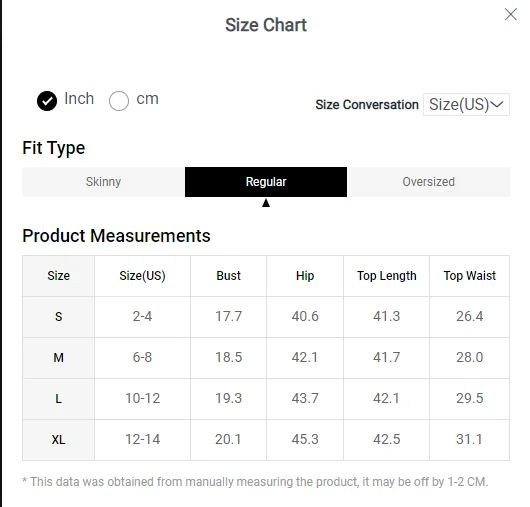Select the Regular fit type tab
Image resolution: width=530 pixels, height=507 pixels.
[266, 182]
